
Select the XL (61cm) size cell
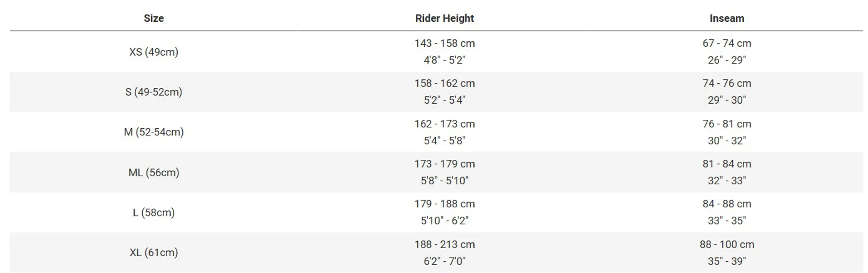[154, 253]
